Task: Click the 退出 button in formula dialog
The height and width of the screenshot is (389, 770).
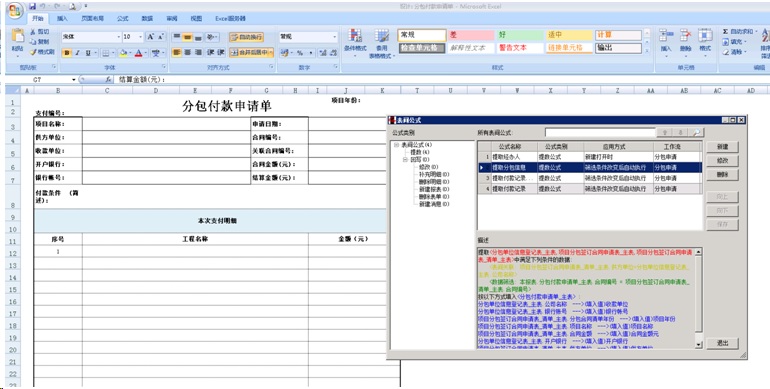Action: click(722, 343)
